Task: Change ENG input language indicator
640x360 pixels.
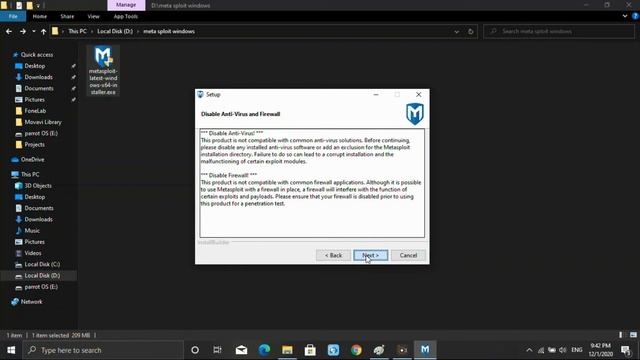Action: point(577,350)
